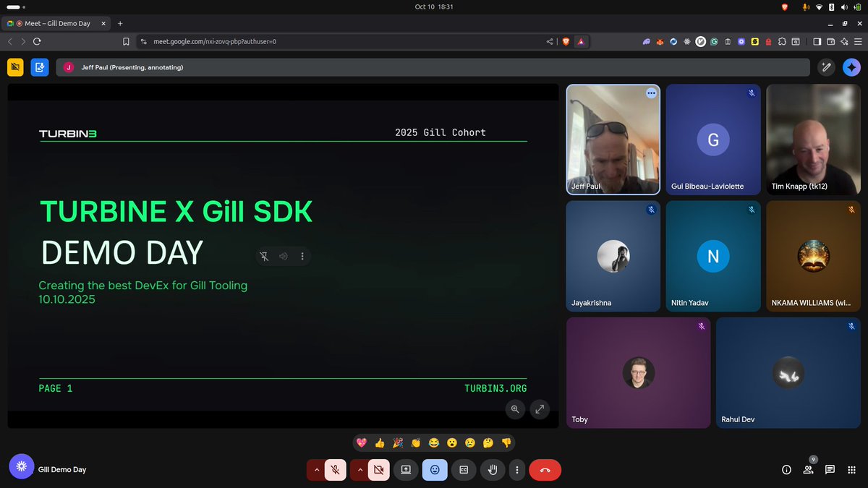Open the people panel showing 9 participants

809,468
